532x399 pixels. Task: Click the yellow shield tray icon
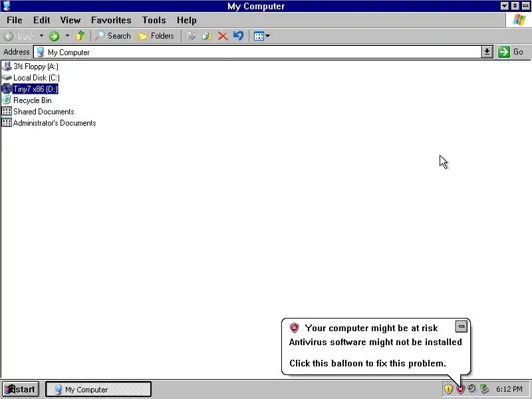(x=448, y=389)
